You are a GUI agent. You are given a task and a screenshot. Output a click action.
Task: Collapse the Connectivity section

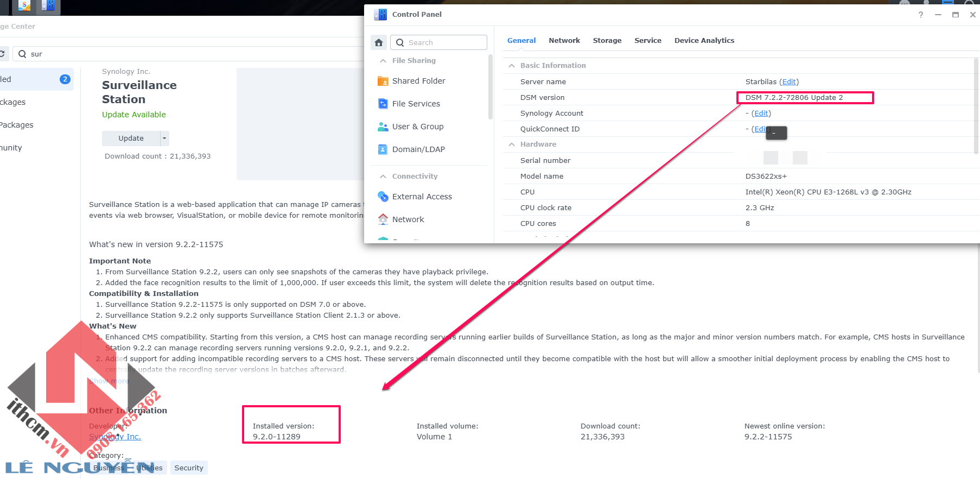pos(383,177)
